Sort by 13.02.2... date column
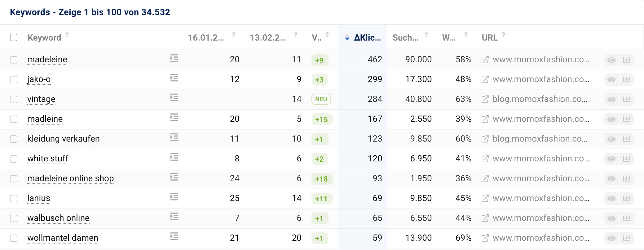This screenshot has height=250, width=644. 268,38
